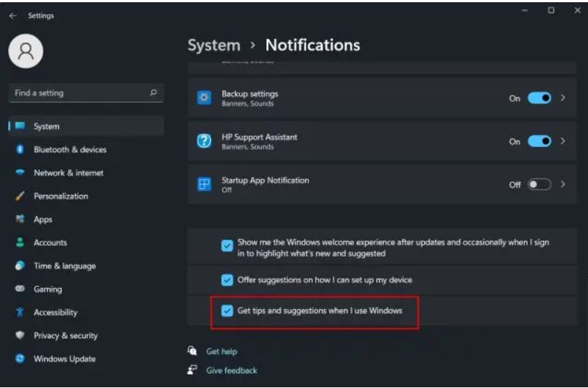This screenshot has height=388, width=588.
Task: Click inside the Find a setting search box
Action: 77,93
